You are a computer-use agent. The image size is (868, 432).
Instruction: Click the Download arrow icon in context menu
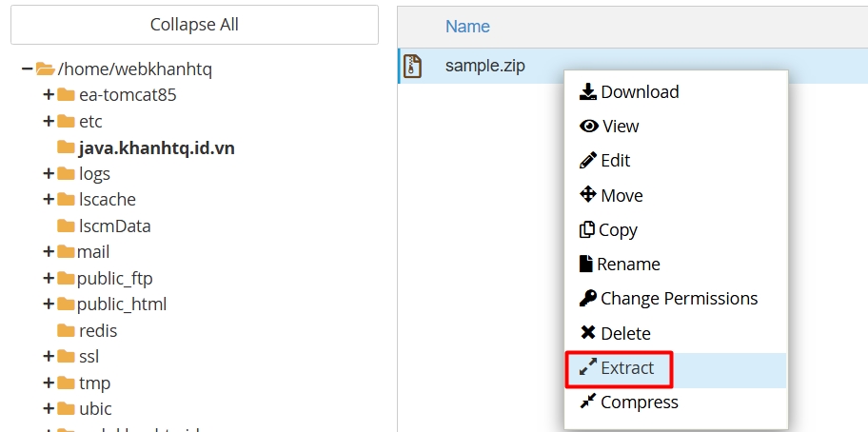(588, 92)
